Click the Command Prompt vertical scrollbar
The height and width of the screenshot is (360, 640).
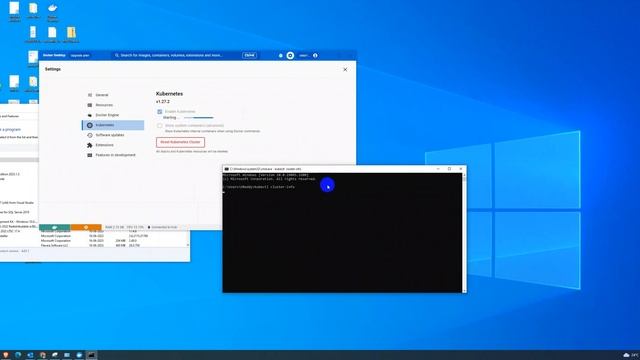point(464,233)
